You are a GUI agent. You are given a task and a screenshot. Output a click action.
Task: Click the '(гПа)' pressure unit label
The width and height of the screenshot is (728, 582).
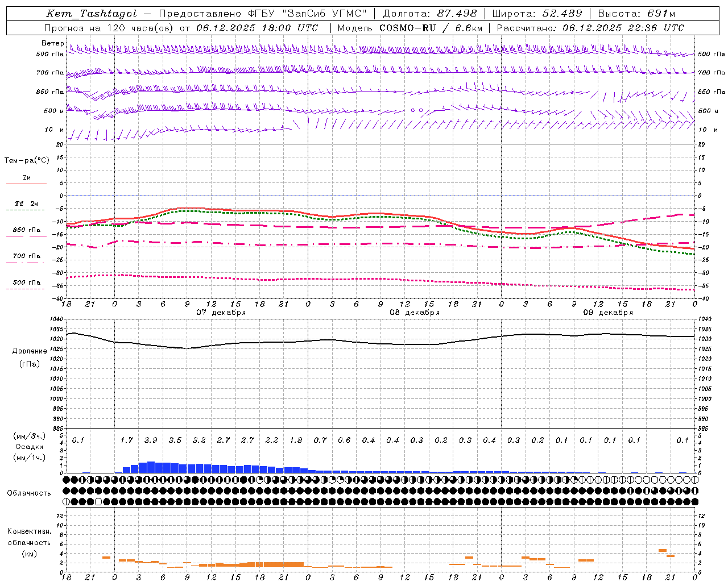click(29, 364)
